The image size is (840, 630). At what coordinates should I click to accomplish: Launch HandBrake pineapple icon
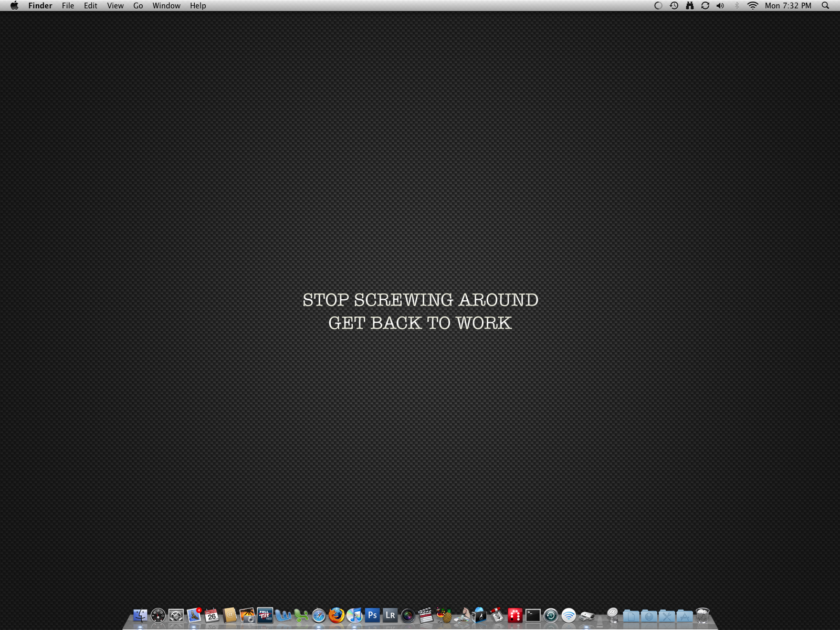coord(444,615)
